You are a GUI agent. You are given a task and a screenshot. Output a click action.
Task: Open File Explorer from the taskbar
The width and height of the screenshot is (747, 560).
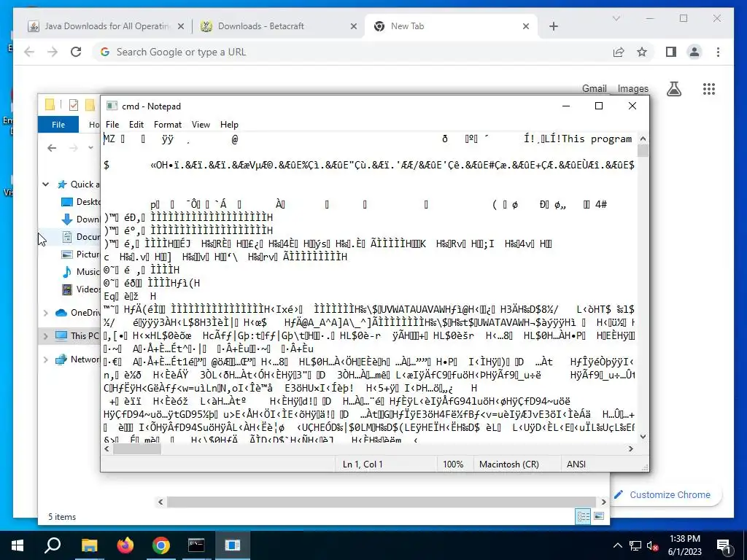[89, 545]
